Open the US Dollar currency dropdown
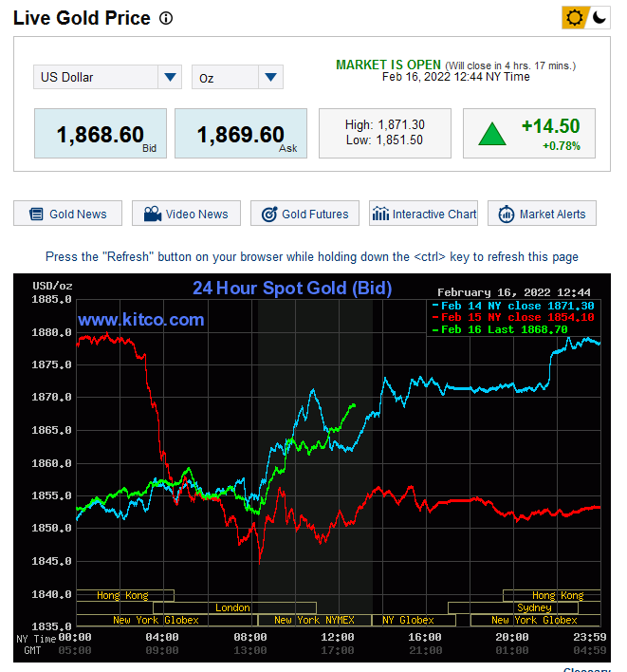 pos(107,77)
